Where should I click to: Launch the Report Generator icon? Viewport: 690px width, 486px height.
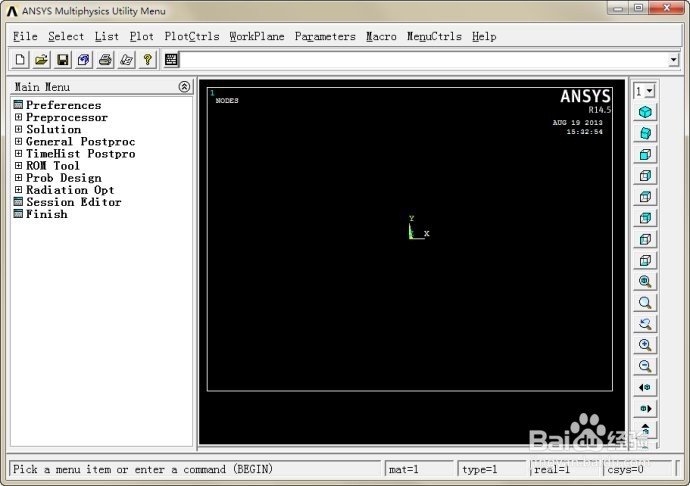click(126, 60)
